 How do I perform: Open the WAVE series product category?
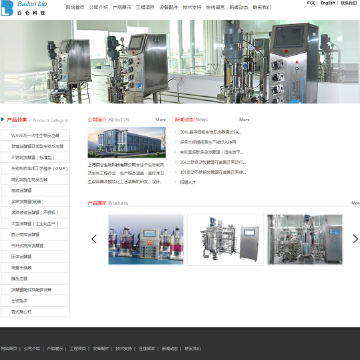(35, 135)
